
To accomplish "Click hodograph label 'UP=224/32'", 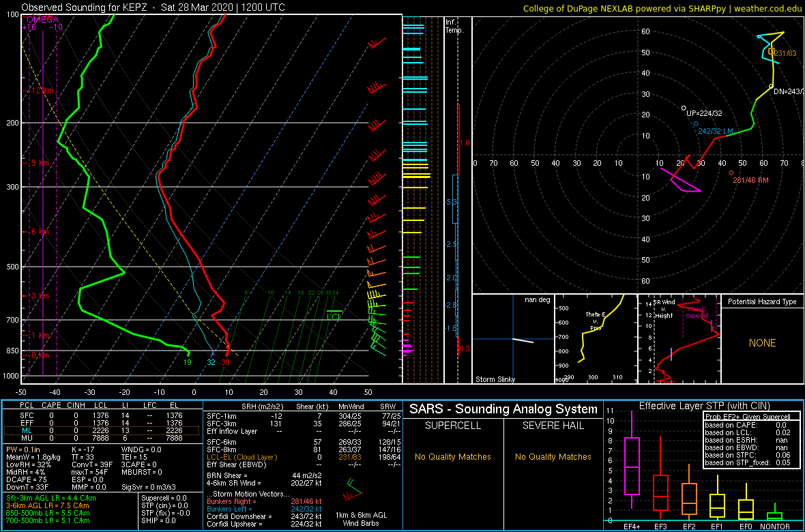I will pos(703,113).
